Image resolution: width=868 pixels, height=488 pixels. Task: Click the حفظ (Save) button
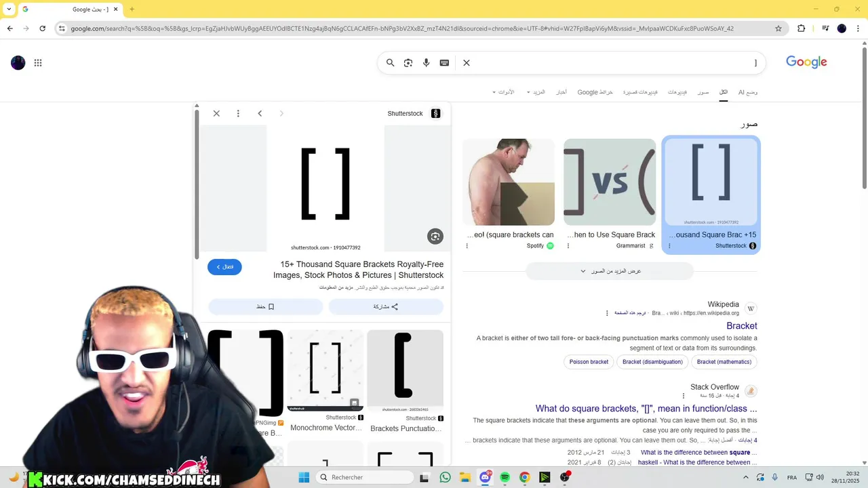pyautogui.click(x=265, y=306)
